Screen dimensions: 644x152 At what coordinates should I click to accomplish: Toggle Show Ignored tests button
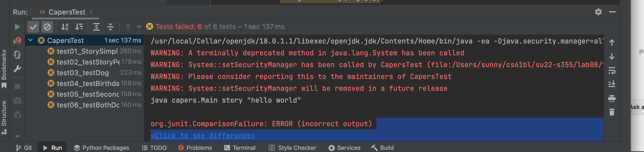tap(47, 27)
